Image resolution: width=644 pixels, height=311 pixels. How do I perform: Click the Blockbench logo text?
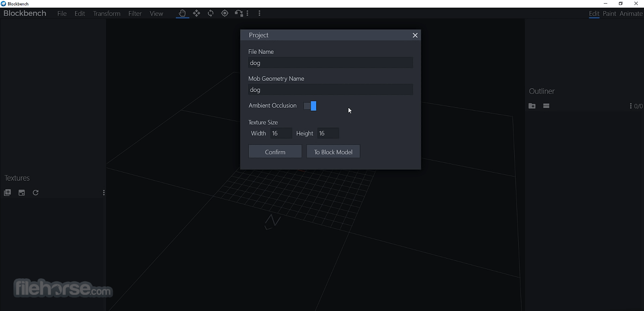click(25, 13)
